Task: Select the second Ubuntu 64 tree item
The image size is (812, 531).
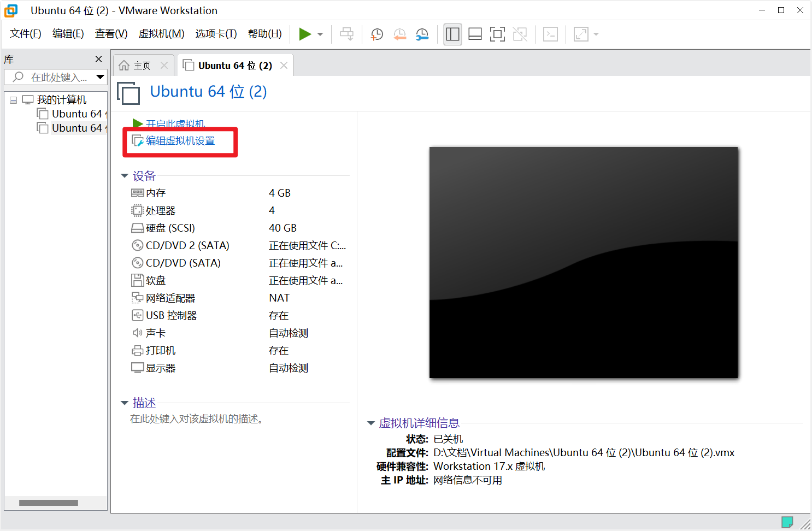Action: 71,128
